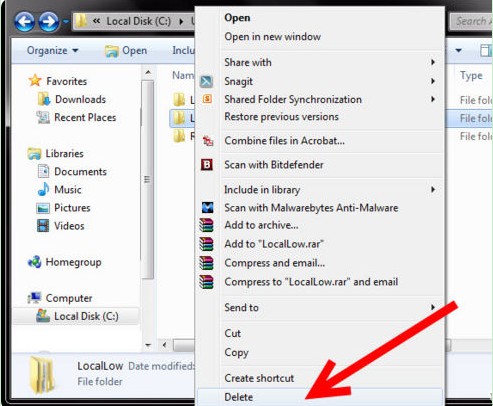
Task: Click the sidebar vertical scrollbar thumb
Action: (x=147, y=179)
